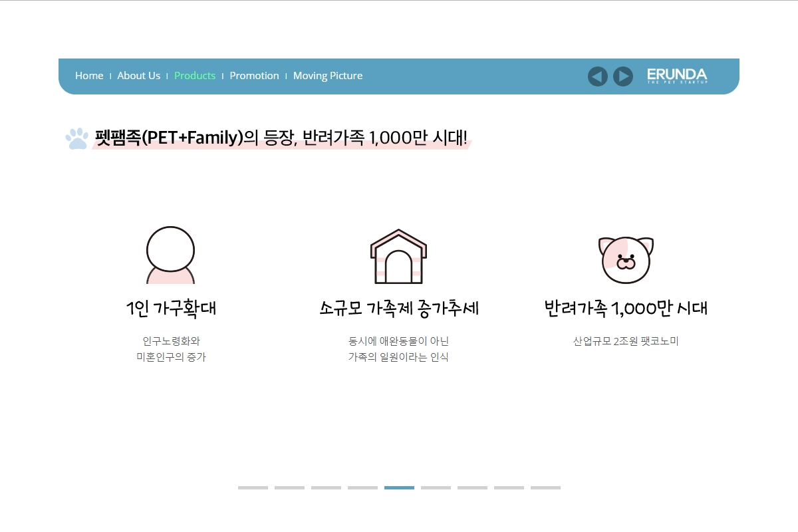The height and width of the screenshot is (532, 798).
Task: Click the ERUNDA logo
Action: coord(677,75)
